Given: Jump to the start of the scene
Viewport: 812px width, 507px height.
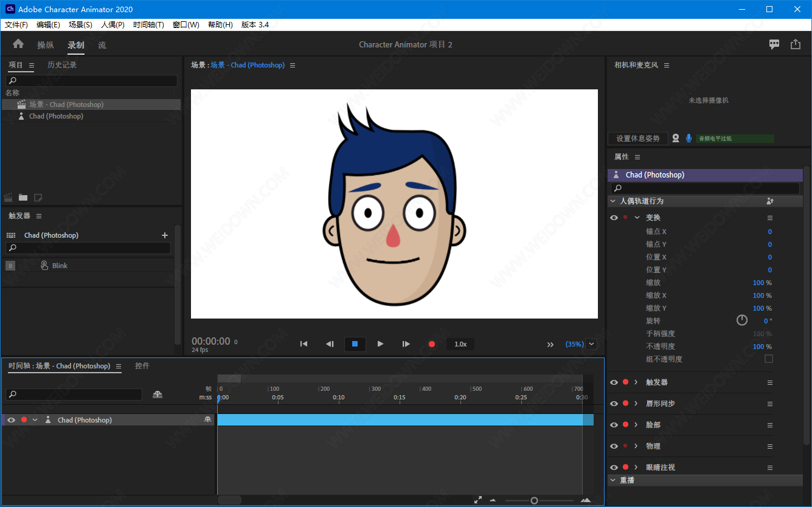Looking at the screenshot, I should [x=304, y=344].
